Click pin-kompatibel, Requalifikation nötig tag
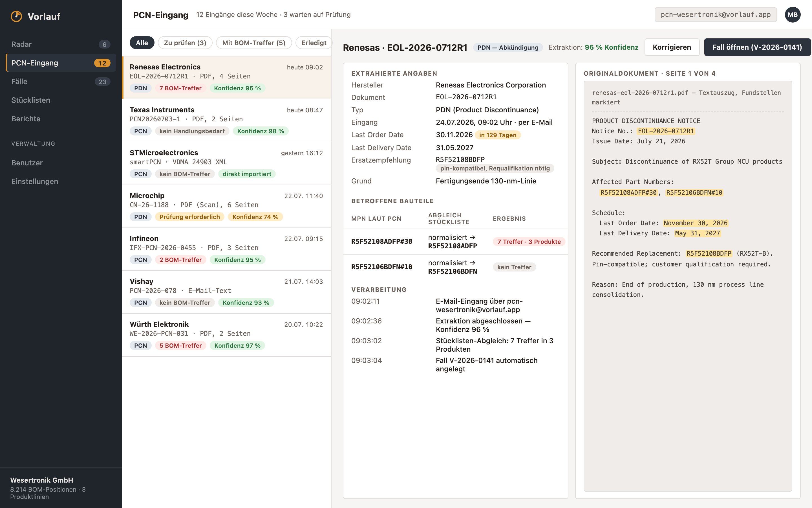 (x=495, y=168)
